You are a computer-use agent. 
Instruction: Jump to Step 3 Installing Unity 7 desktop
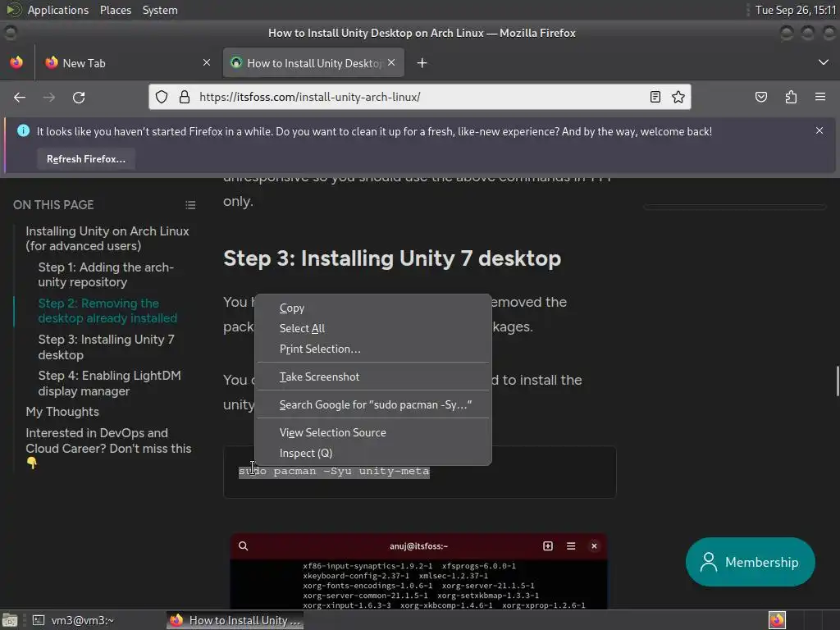click(x=106, y=347)
